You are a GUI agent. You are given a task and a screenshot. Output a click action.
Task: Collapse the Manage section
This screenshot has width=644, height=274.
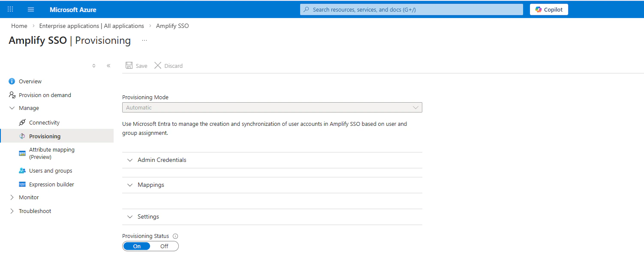(x=29, y=108)
